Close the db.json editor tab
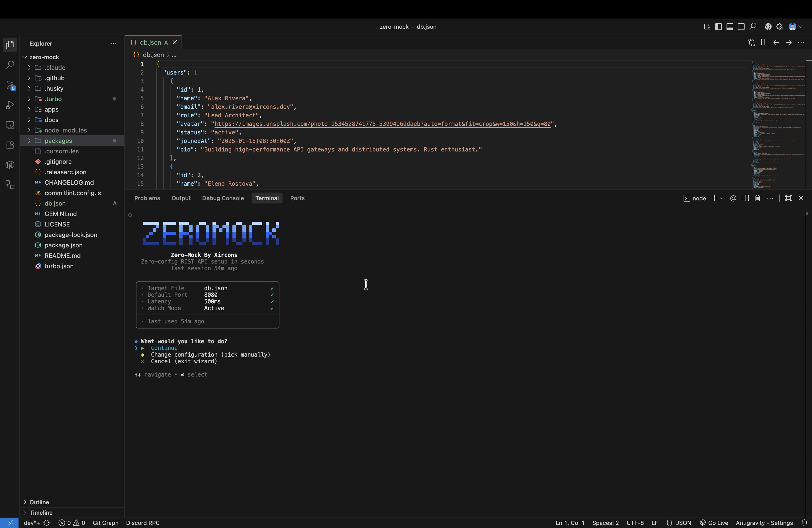 coord(175,42)
